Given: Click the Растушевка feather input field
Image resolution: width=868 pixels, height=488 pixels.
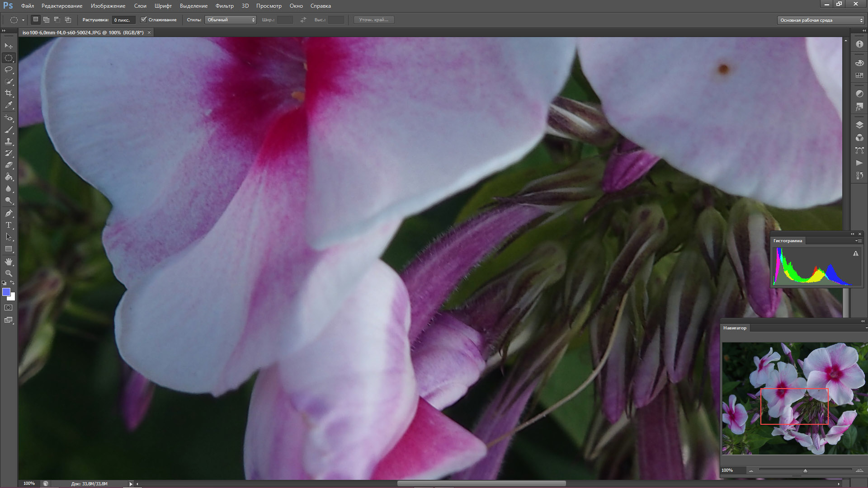Looking at the screenshot, I should click(x=123, y=20).
